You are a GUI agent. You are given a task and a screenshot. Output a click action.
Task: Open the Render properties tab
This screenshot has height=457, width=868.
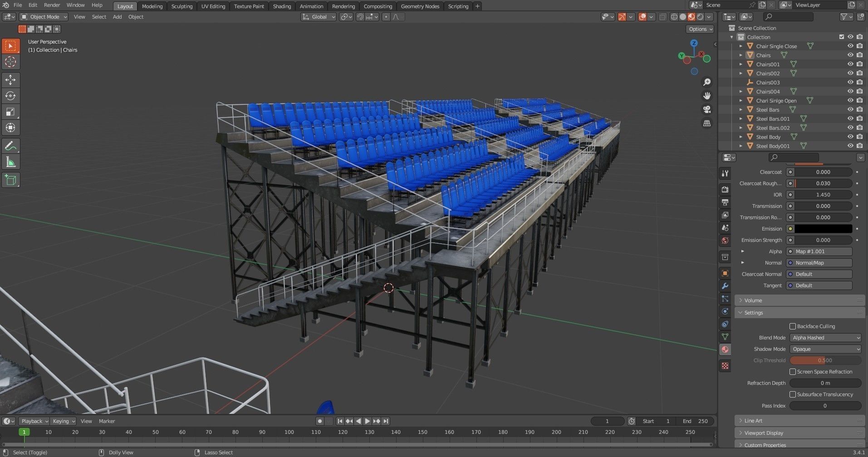725,189
